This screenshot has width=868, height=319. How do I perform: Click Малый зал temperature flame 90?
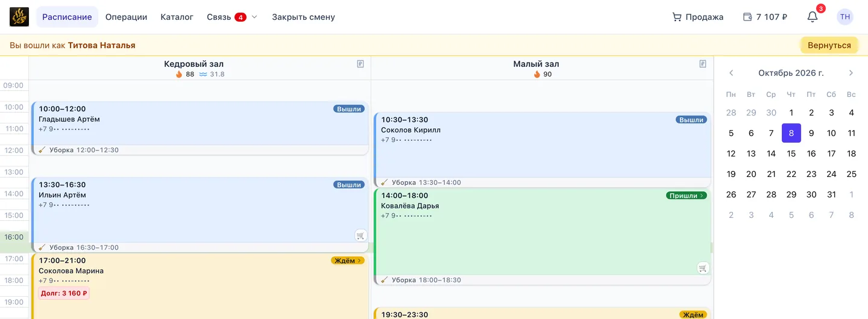tap(542, 74)
